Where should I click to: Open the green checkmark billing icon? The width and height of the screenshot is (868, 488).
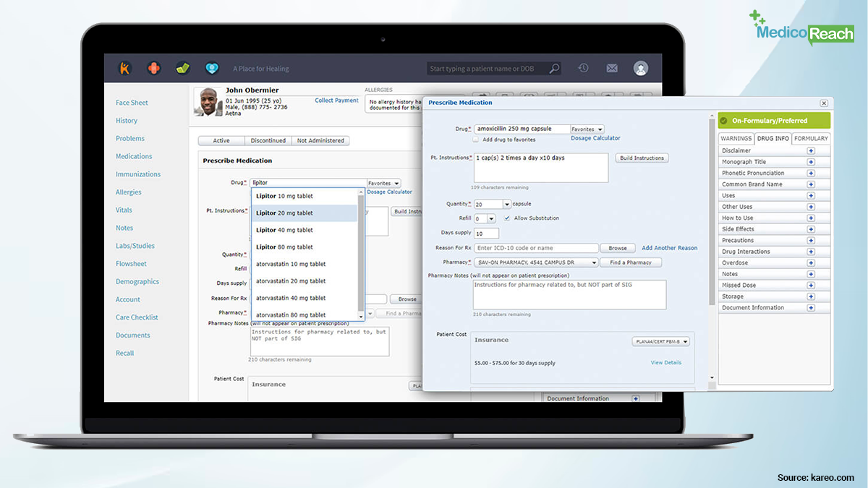[x=183, y=69]
